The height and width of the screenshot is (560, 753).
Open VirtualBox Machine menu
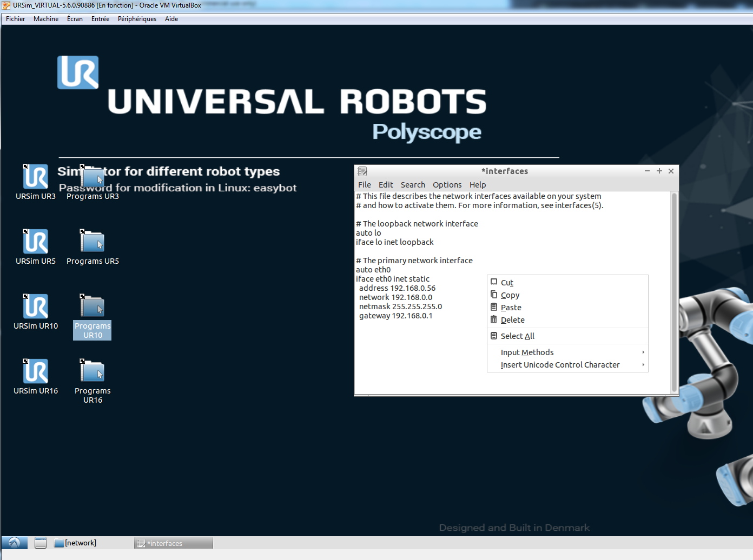tap(46, 19)
